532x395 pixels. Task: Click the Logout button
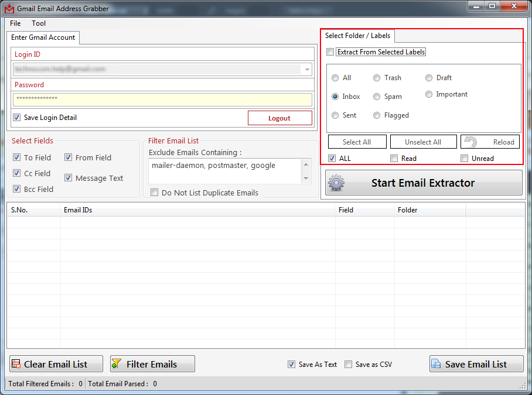point(280,118)
